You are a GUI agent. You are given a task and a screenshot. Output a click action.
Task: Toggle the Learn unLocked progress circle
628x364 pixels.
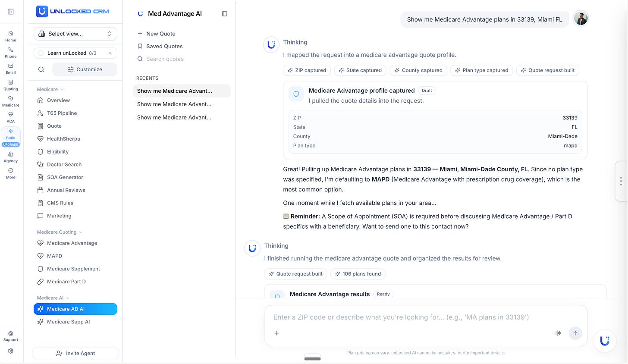click(41, 53)
